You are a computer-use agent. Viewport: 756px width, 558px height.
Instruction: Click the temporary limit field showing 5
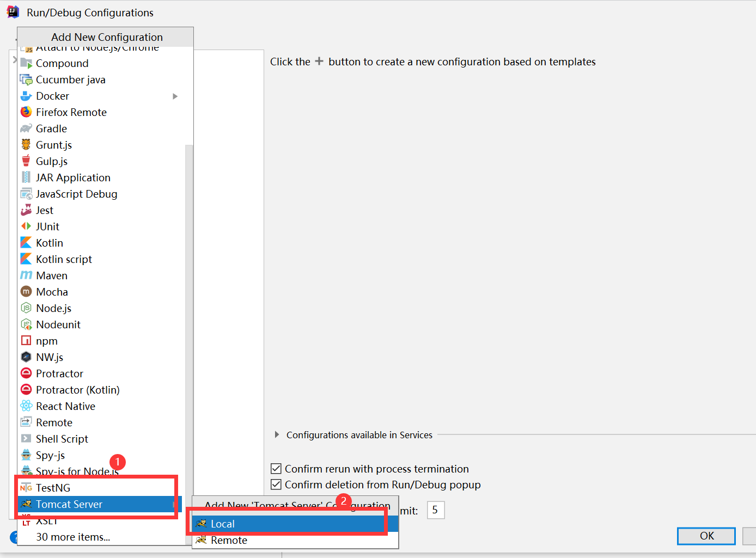(x=436, y=510)
